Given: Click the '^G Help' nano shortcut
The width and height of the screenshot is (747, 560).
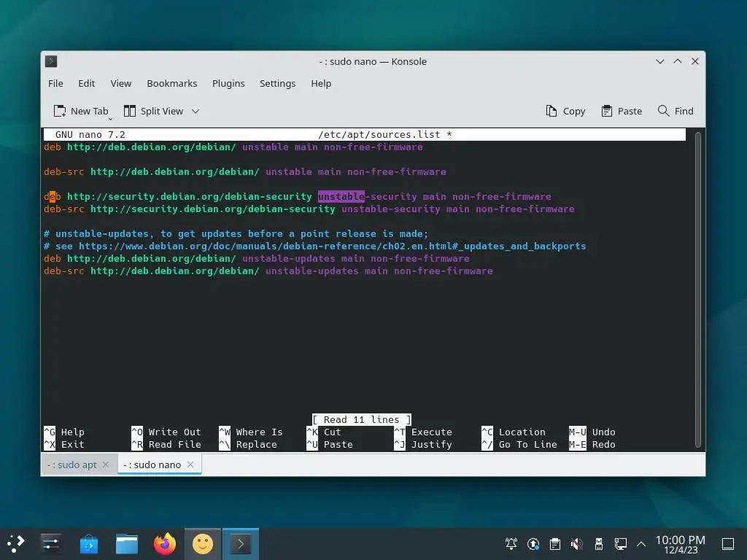Looking at the screenshot, I should tap(64, 432).
